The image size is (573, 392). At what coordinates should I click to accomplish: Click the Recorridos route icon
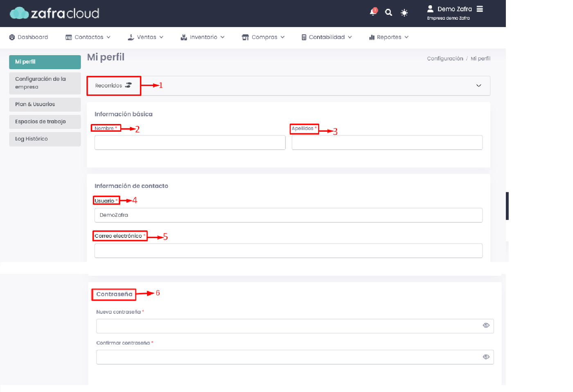[129, 85]
